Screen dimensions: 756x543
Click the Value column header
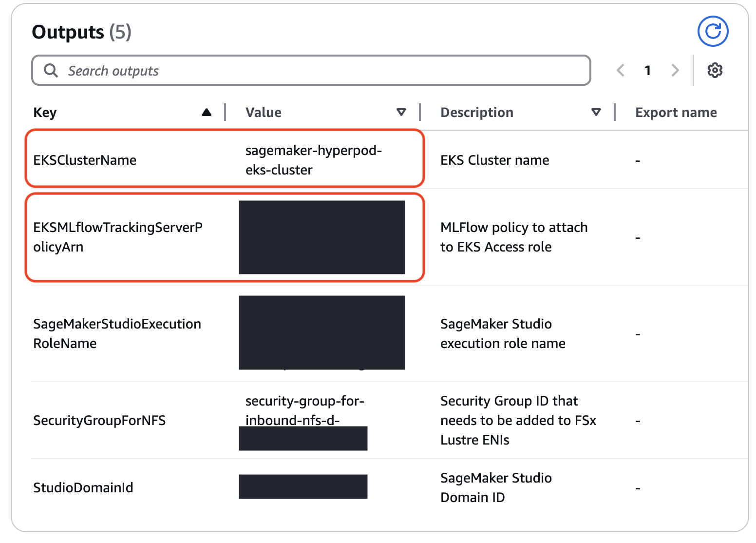click(x=264, y=113)
